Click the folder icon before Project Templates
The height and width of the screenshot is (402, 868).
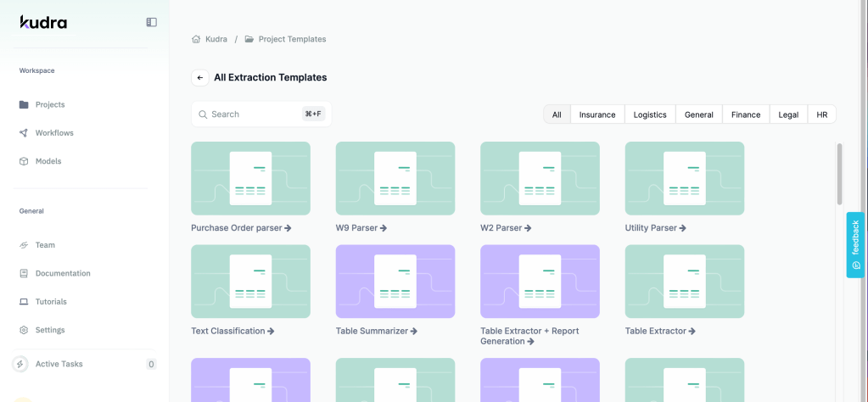(x=249, y=39)
